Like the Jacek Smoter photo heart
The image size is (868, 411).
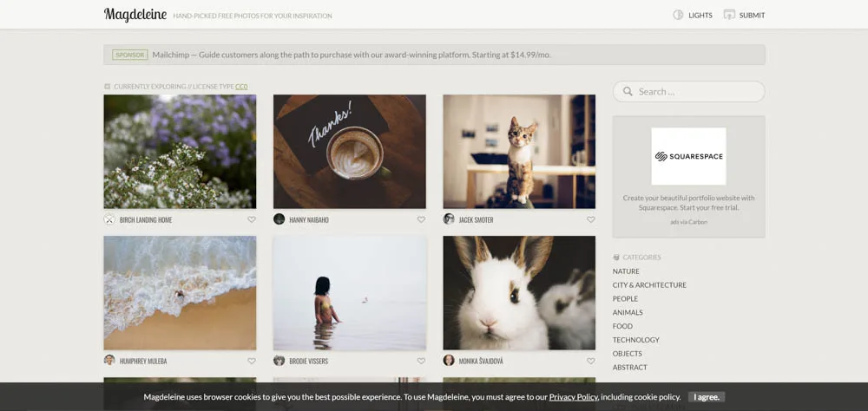pos(590,219)
